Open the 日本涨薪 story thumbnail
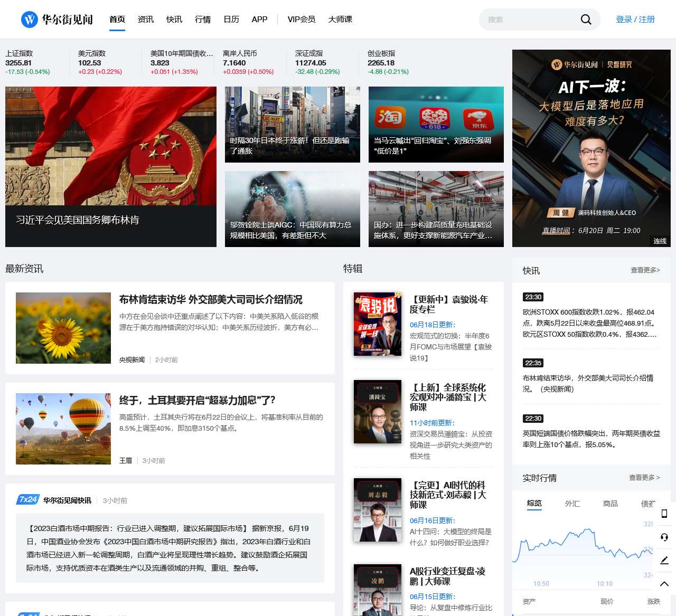 293,125
